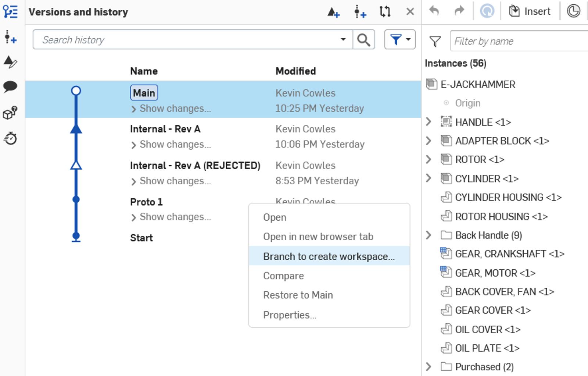Viewport: 588px width, 376px height.
Task: Choose Open in new browser tab
Action: click(x=318, y=237)
